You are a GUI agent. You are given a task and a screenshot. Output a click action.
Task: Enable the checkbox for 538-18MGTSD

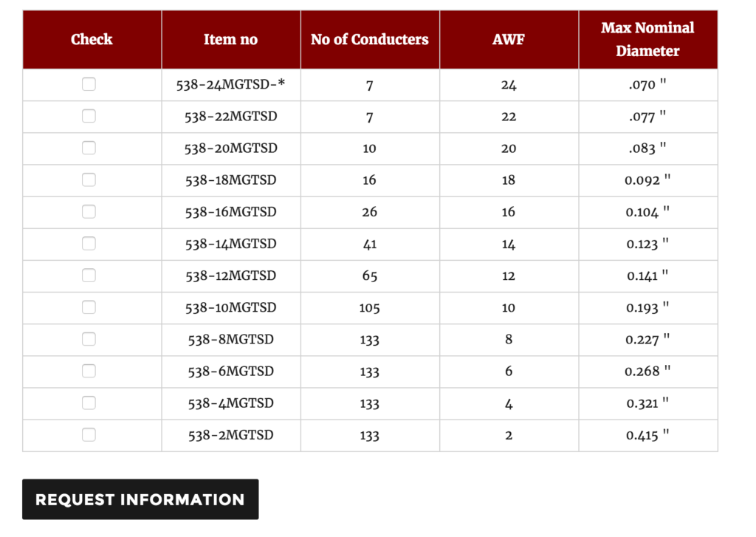(89, 179)
